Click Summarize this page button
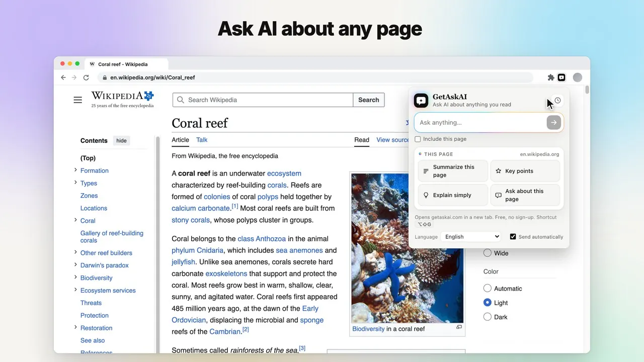This screenshot has width=644, height=362. [453, 171]
